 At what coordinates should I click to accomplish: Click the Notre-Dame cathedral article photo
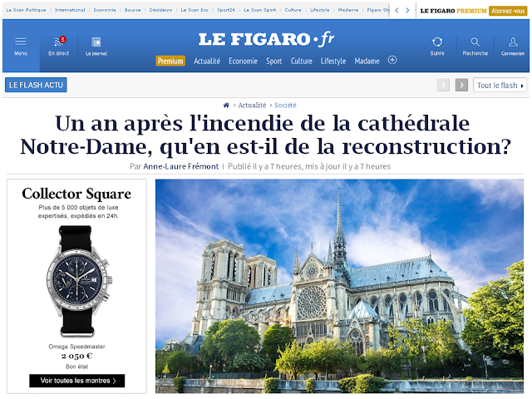(x=339, y=286)
